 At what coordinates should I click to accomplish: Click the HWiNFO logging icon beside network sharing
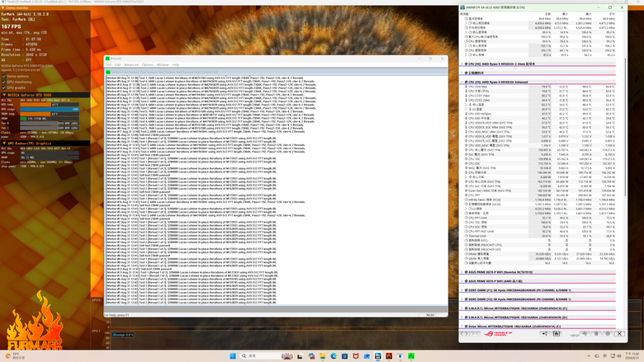[x=556, y=334]
